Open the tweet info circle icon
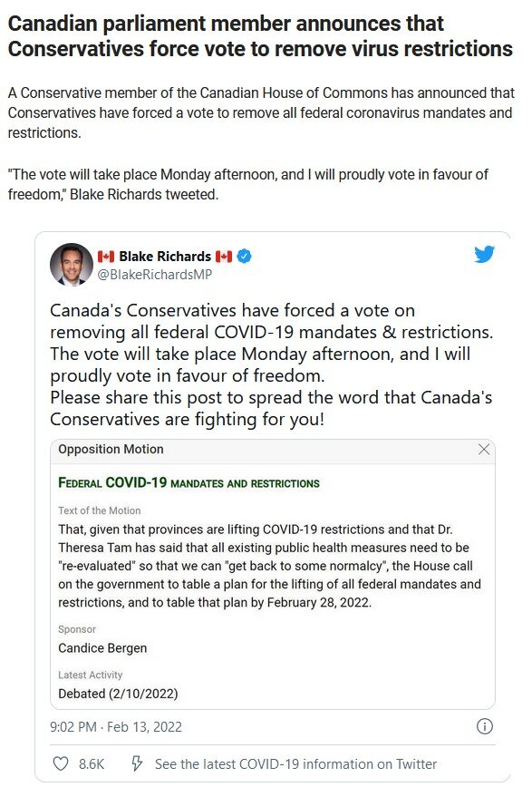 484,726
